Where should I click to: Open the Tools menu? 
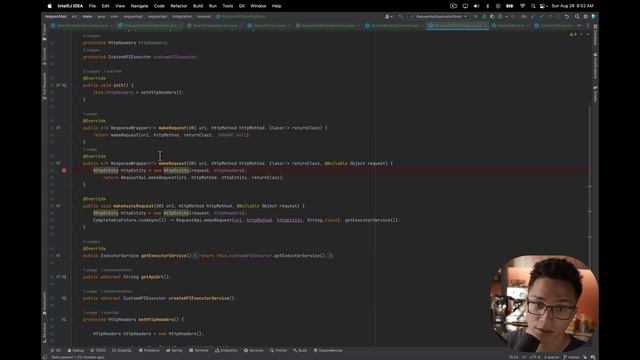[x=228, y=6]
